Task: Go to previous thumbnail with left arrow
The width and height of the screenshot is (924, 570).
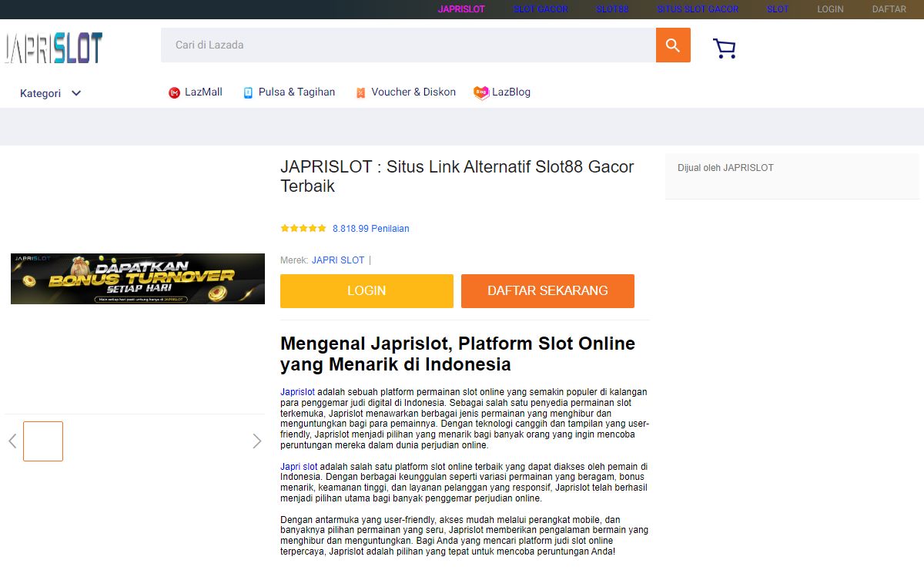Action: [x=12, y=441]
